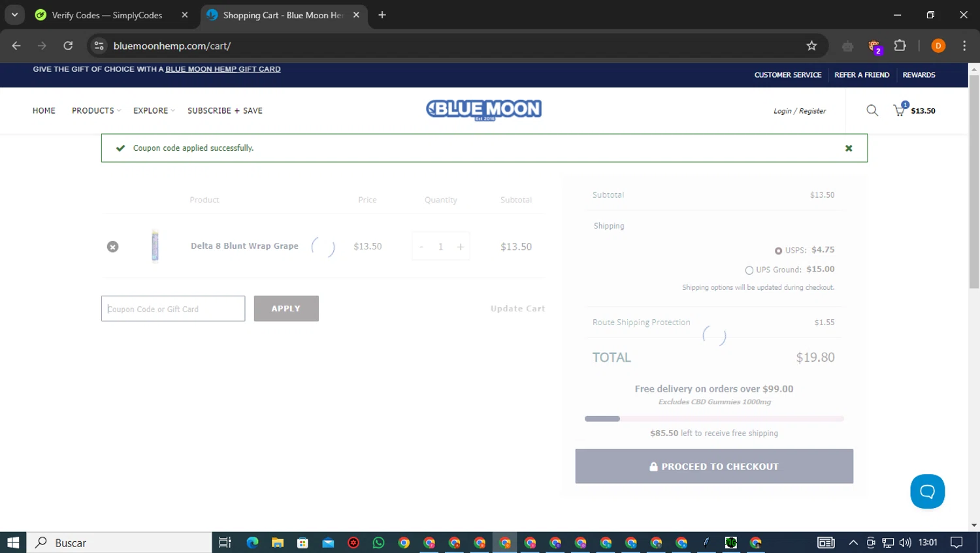Switch to the Shopping Cart Blue Moon tab
The image size is (980, 553).
click(282, 15)
